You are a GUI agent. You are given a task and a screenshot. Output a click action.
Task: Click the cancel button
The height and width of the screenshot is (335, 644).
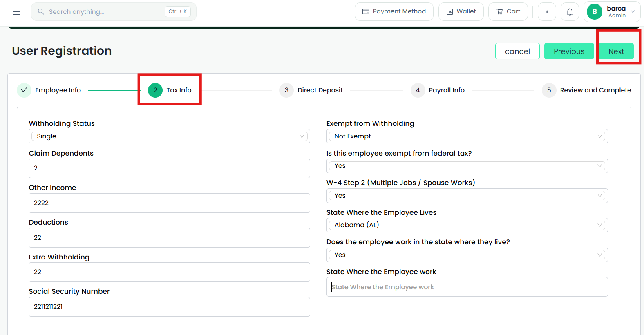[x=517, y=51]
